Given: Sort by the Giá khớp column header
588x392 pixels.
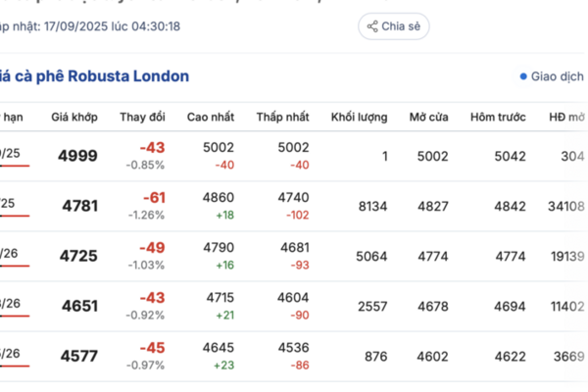Looking at the screenshot, I should click(74, 117).
